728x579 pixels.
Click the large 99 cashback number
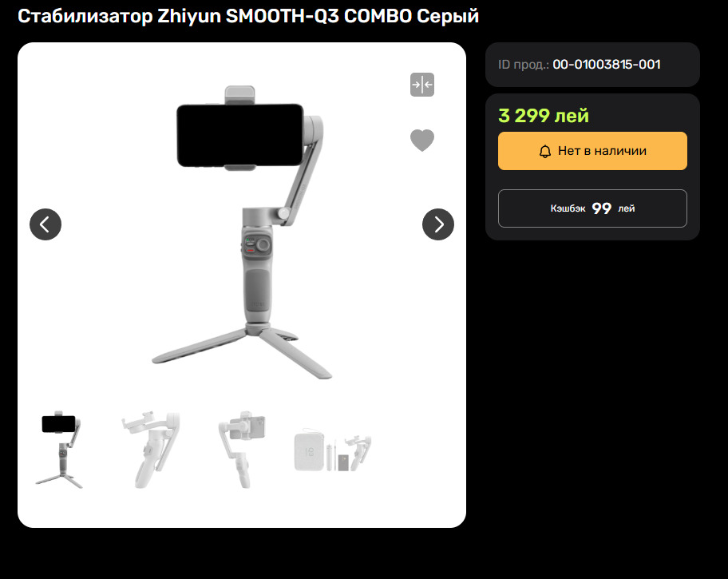(x=602, y=208)
